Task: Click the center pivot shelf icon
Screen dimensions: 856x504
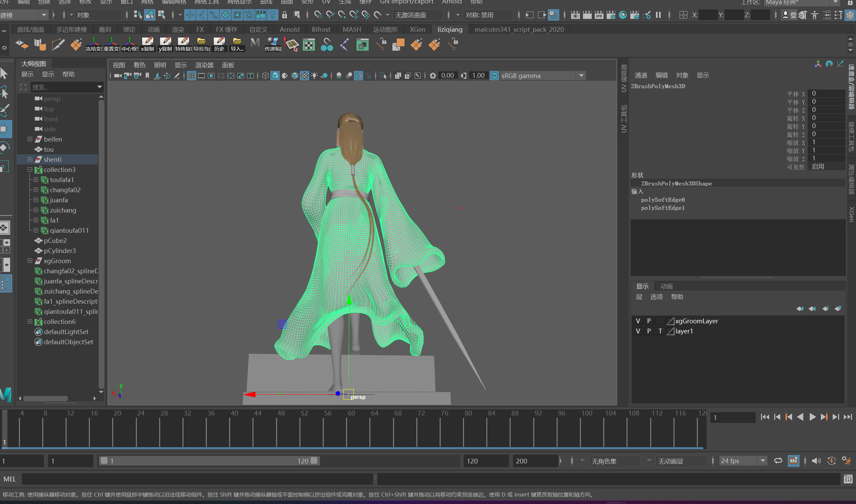Action: coord(129,44)
